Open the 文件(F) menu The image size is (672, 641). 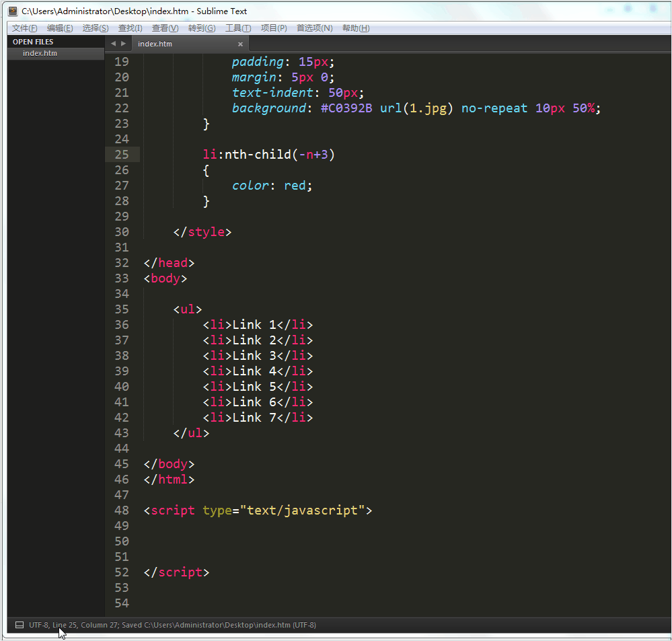pos(24,28)
